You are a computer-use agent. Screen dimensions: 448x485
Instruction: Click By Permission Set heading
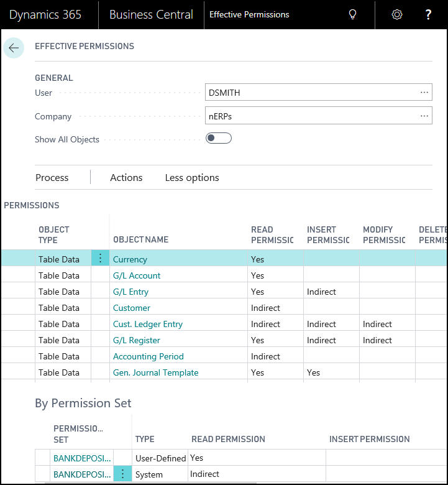pos(83,403)
